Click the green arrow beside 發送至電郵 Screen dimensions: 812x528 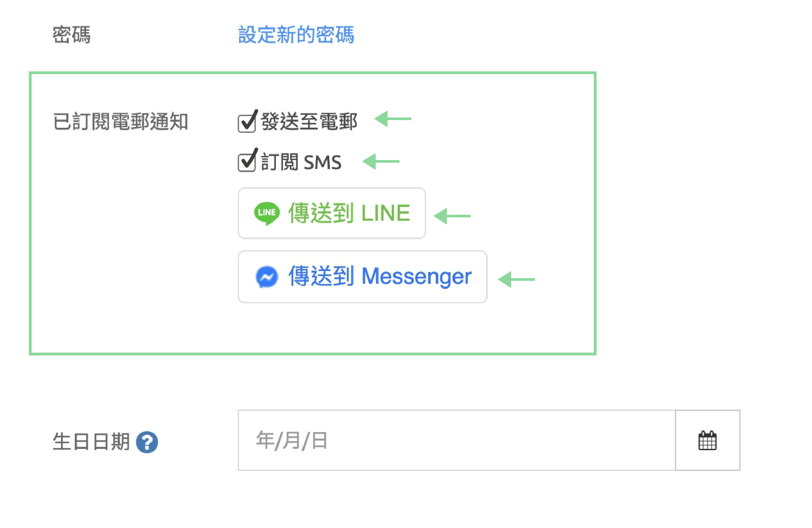click(393, 119)
